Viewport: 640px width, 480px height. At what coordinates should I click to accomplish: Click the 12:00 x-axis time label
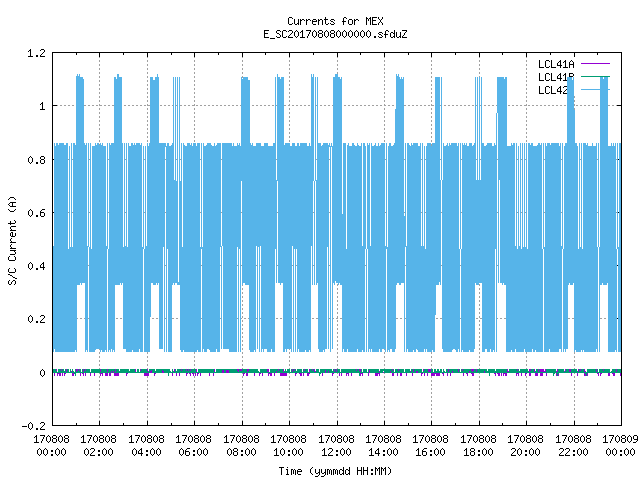[336, 453]
